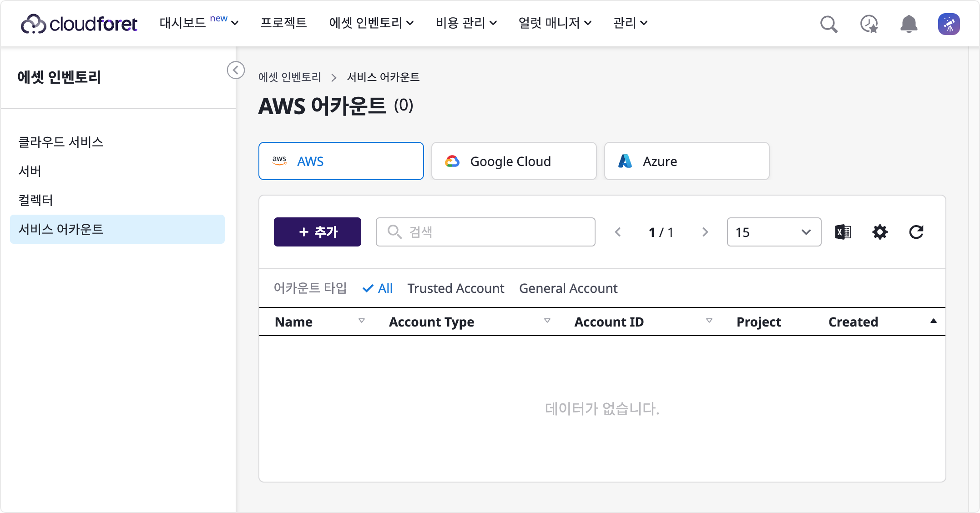Click the Name column header
The width and height of the screenshot is (980, 513).
pos(294,322)
